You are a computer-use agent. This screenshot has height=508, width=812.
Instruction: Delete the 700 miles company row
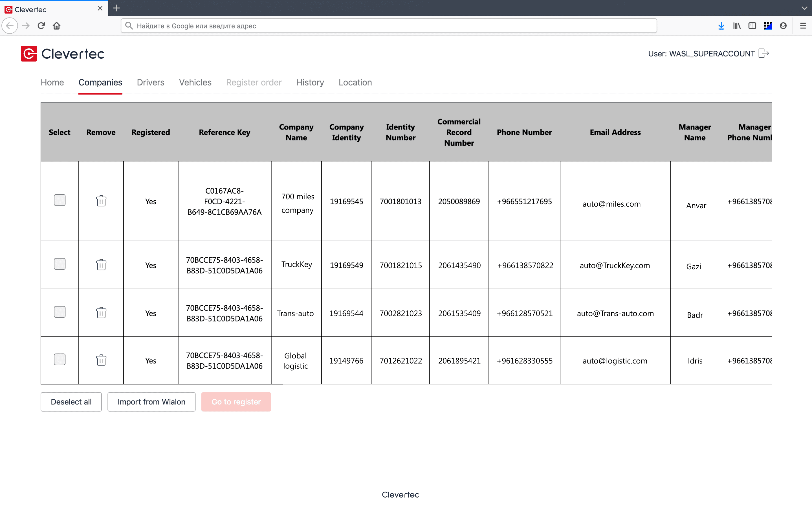click(101, 201)
